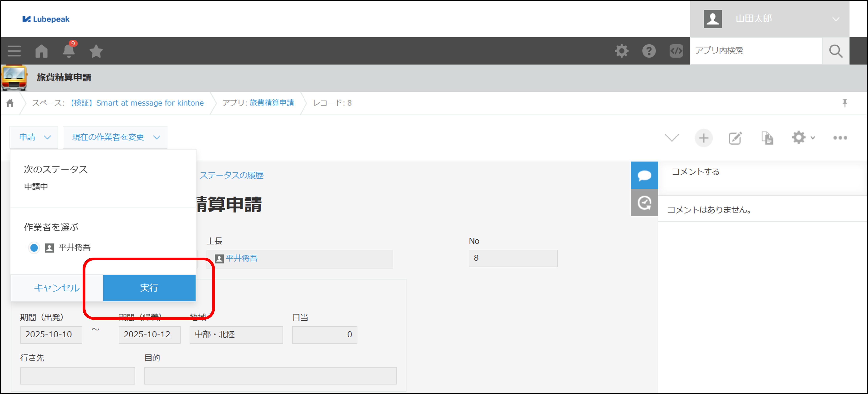Open the hamburger menu icon

point(14,51)
